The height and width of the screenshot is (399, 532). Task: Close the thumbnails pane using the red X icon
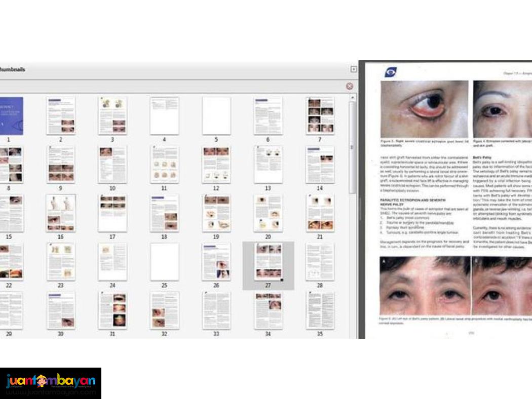(x=350, y=87)
